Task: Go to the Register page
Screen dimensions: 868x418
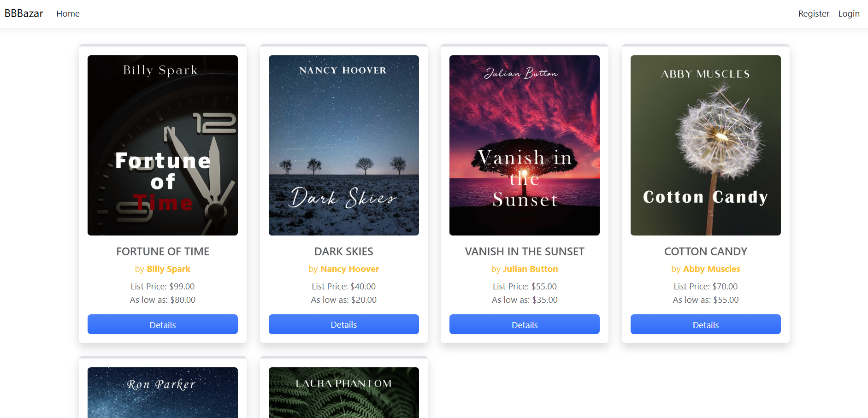Action: point(813,14)
